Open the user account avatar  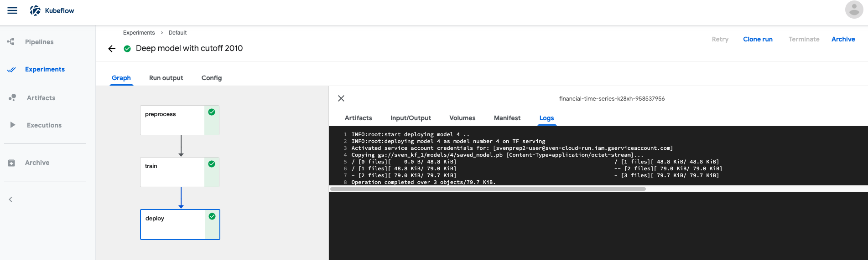click(853, 10)
